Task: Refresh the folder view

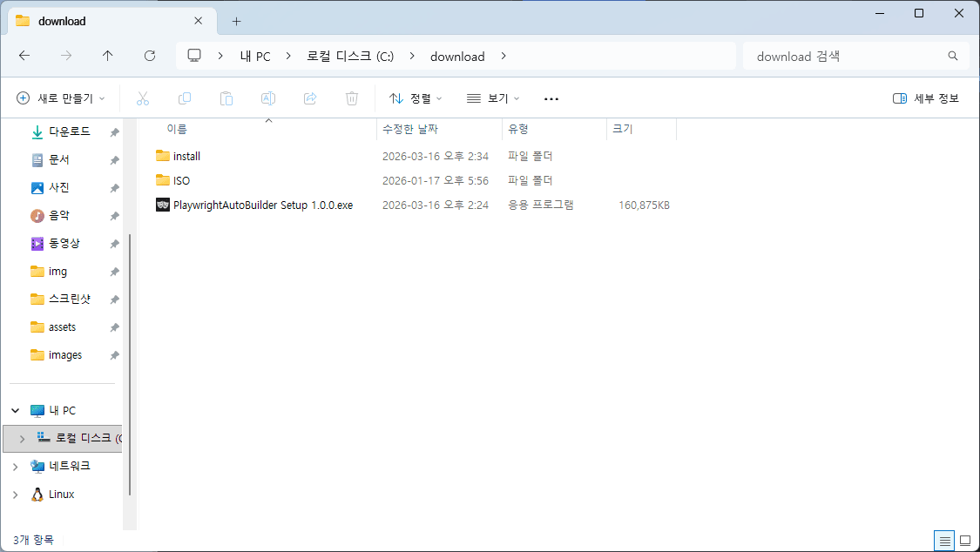Action: click(x=149, y=56)
